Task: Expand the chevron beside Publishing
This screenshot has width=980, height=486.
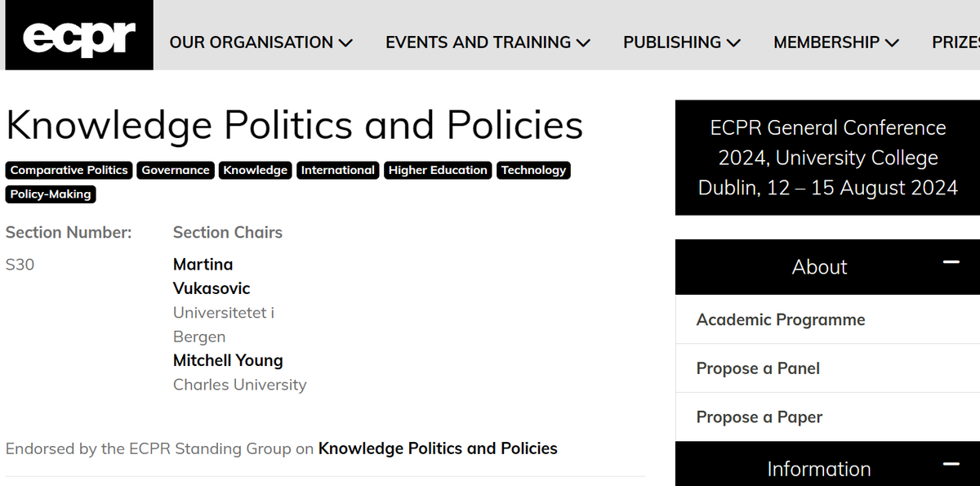Action: click(x=733, y=42)
